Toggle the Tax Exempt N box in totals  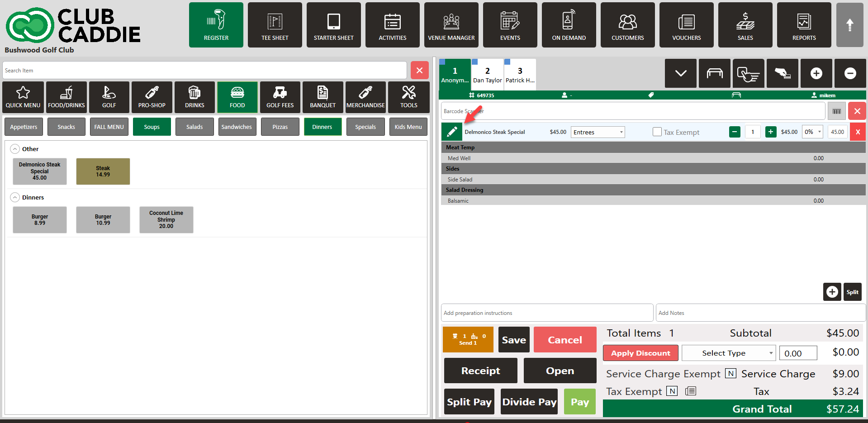673,391
